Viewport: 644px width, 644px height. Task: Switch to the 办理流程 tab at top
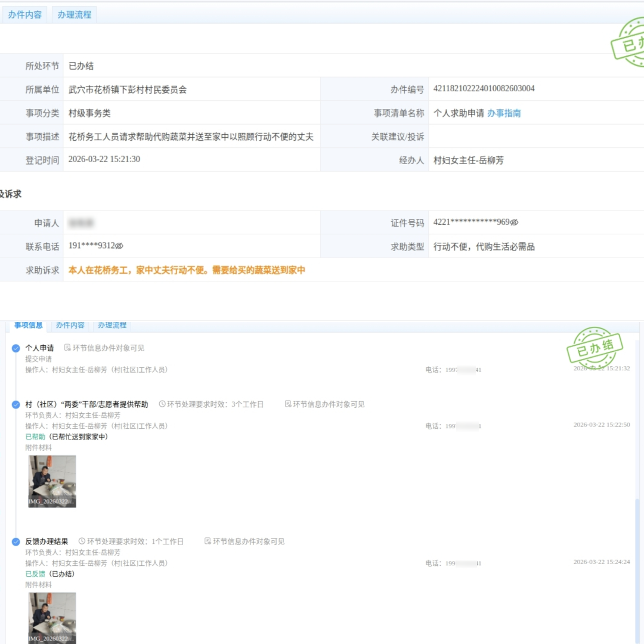click(x=74, y=14)
